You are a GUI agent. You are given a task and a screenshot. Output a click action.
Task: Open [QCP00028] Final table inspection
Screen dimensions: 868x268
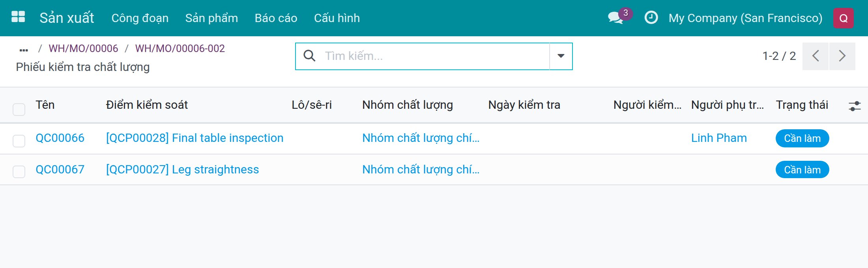pos(195,138)
